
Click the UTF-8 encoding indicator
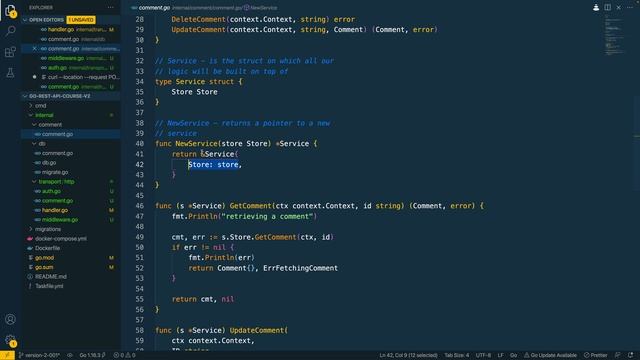click(483, 355)
